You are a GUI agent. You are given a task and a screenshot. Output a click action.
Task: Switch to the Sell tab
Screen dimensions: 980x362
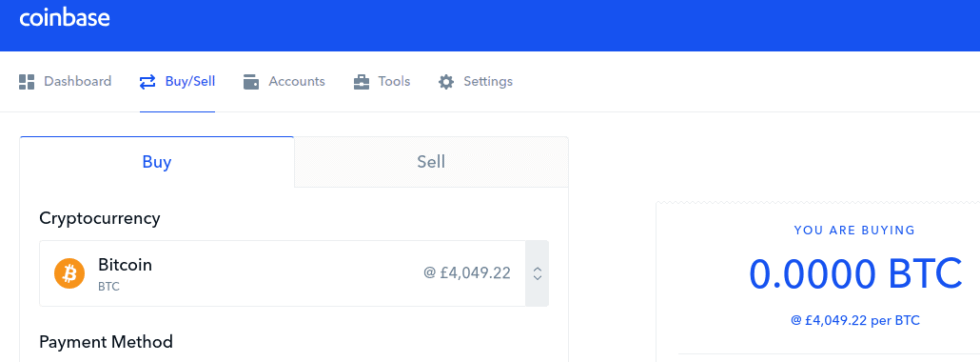[431, 162]
